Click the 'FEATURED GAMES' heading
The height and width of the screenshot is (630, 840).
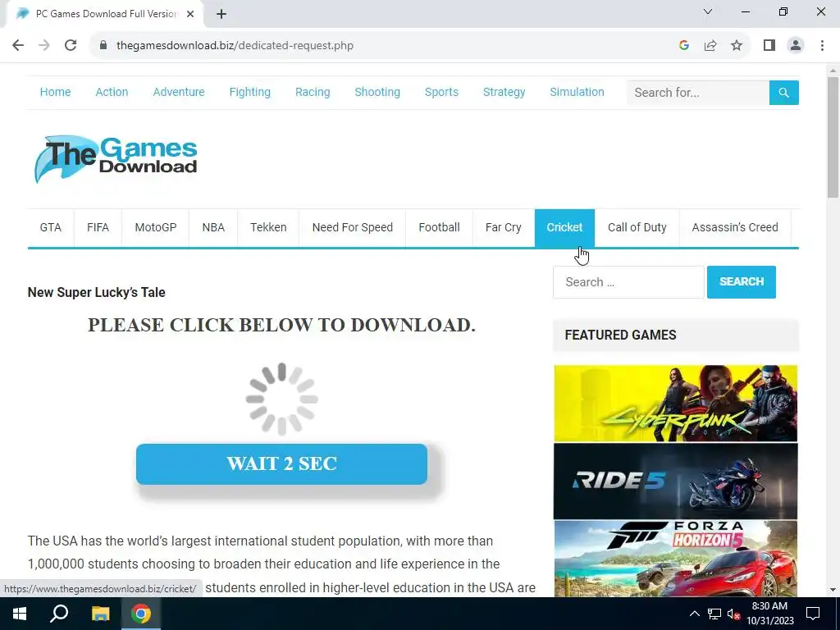pos(620,336)
